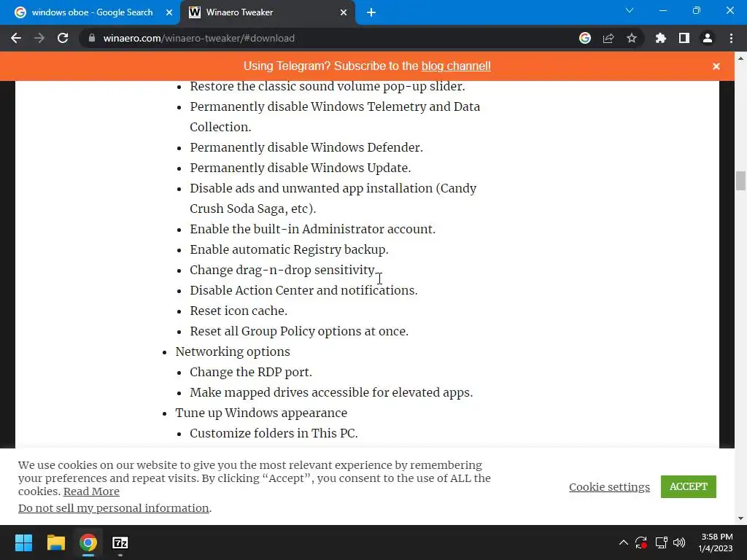Click 'Enable the built-in Administrator account.' text
This screenshot has height=560, width=747.
pos(312,229)
